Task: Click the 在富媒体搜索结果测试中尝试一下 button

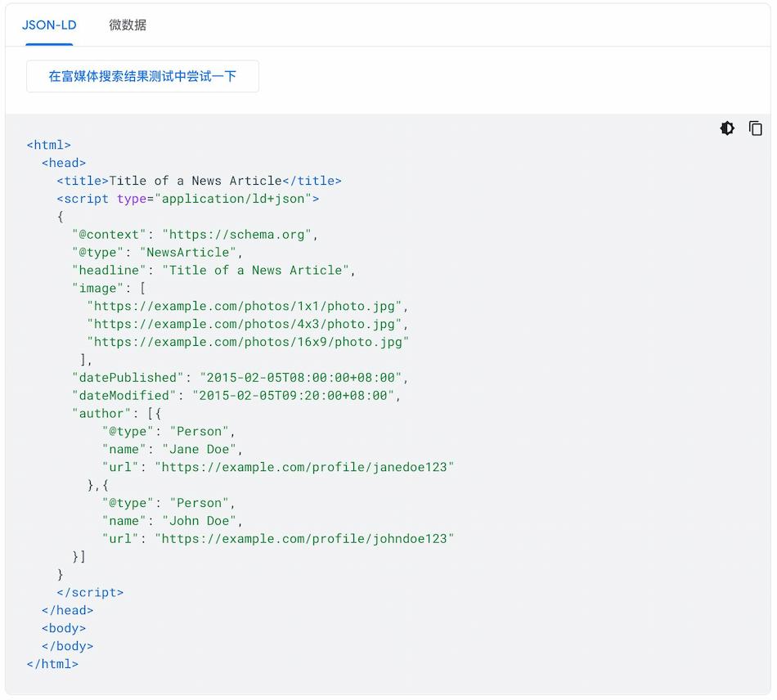Action: 142,76
